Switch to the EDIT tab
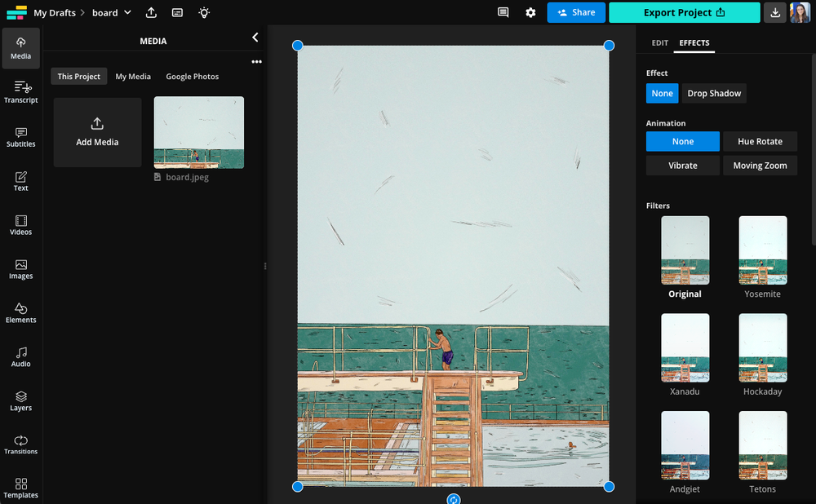 tap(659, 42)
